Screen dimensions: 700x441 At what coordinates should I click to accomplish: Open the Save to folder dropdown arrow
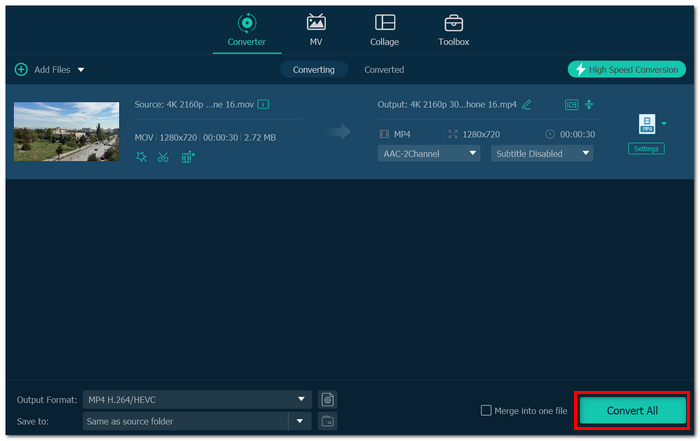click(x=300, y=421)
